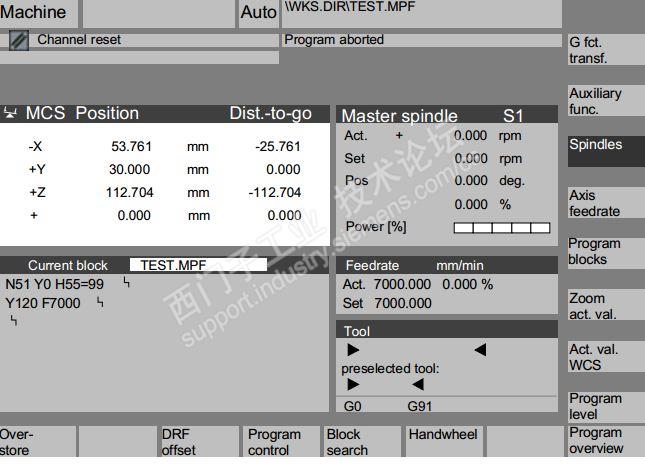Click Z dist-to-go value -112.704
The height and width of the screenshot is (466, 645).
[275, 192]
